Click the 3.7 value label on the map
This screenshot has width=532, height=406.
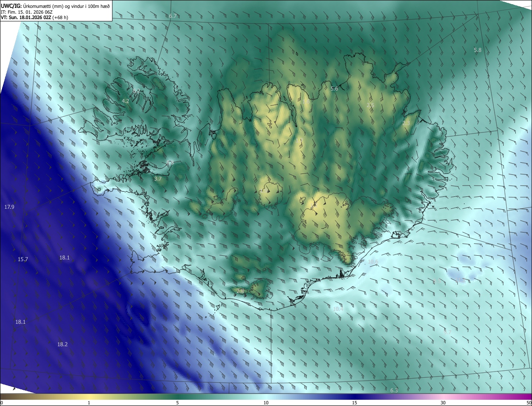tap(158, 179)
